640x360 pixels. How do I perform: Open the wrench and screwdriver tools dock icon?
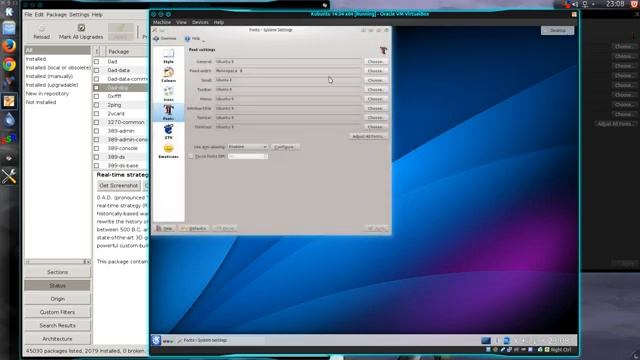click(9, 176)
